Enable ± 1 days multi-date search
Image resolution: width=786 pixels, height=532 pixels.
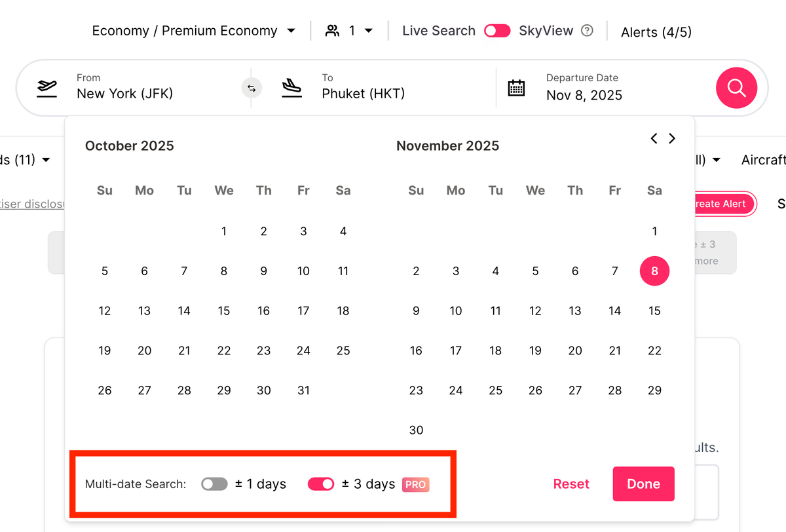(214, 484)
